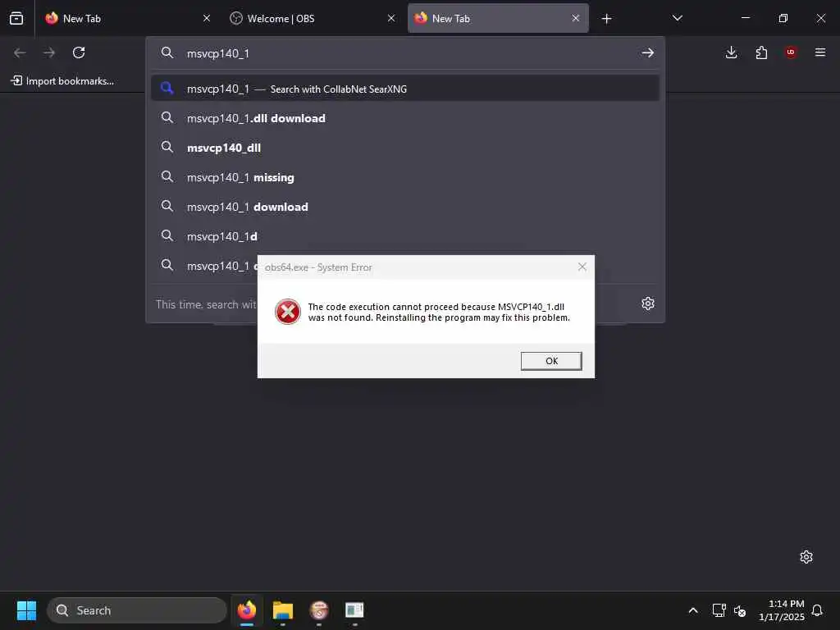840x630 pixels.
Task: Open the clock showing 1:14 PM
Action: click(x=782, y=610)
